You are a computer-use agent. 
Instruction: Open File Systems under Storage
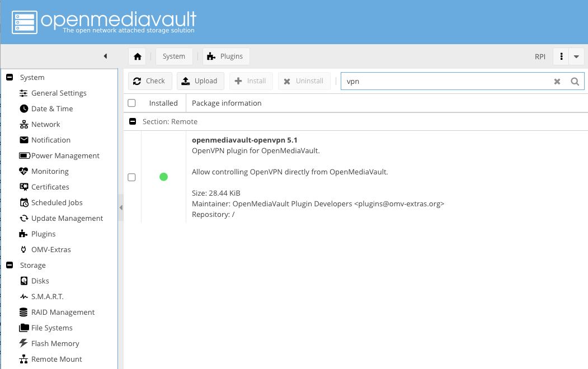click(x=52, y=328)
